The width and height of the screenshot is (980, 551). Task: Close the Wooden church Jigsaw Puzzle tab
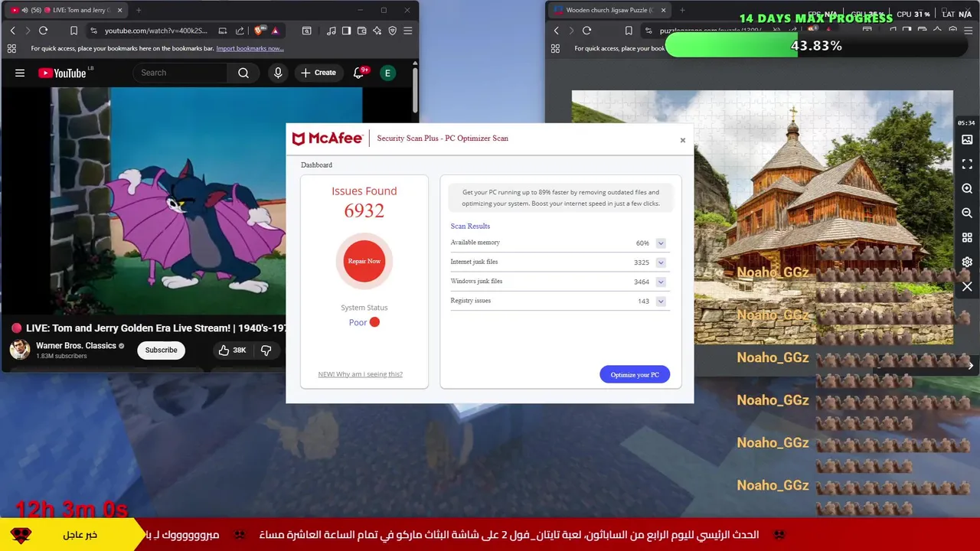click(663, 10)
